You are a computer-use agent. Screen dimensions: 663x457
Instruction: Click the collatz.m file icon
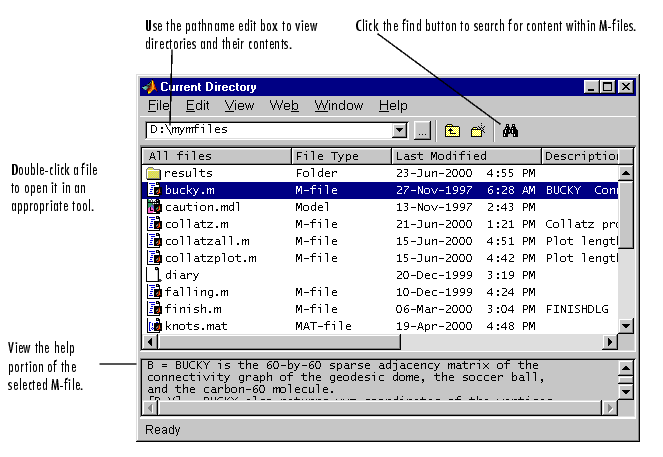tap(154, 224)
